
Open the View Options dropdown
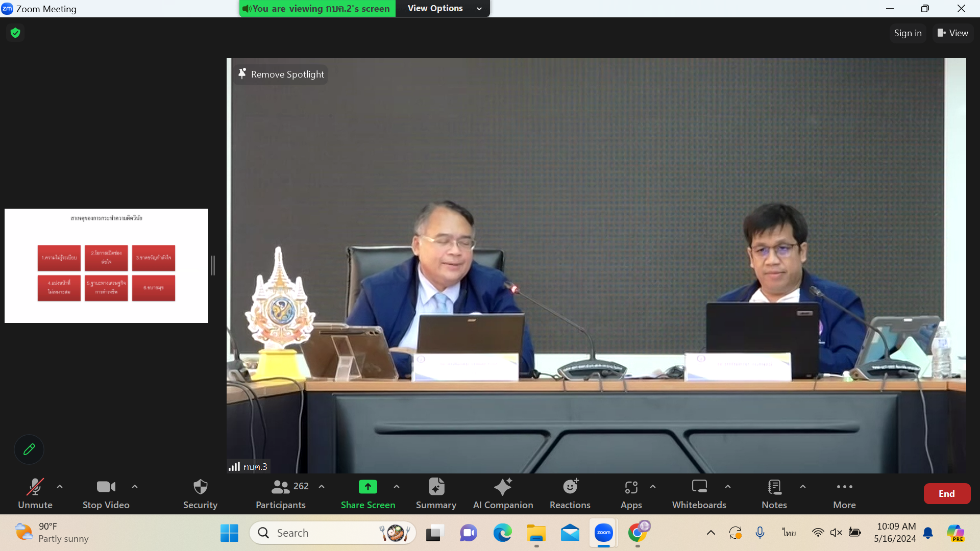click(x=443, y=9)
